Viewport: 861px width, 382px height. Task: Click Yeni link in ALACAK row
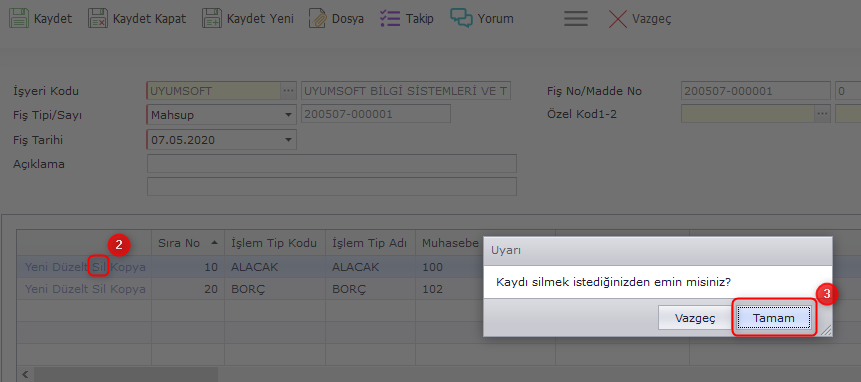pyautogui.click(x=36, y=267)
